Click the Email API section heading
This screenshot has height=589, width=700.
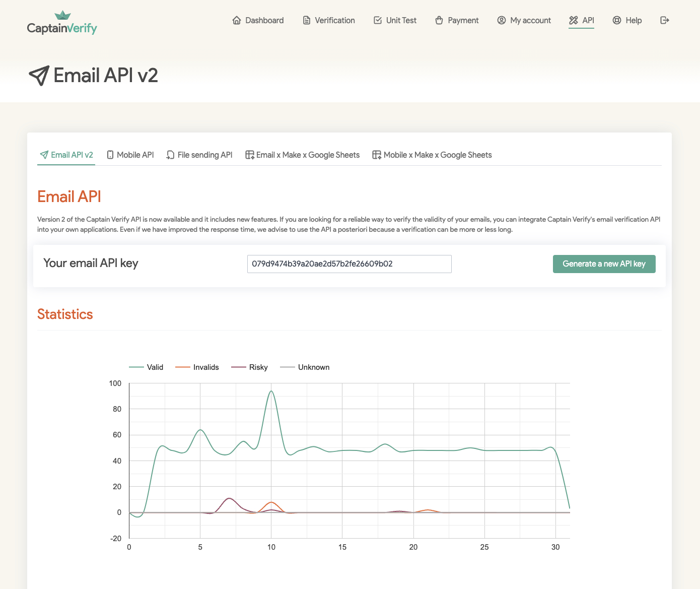69,197
